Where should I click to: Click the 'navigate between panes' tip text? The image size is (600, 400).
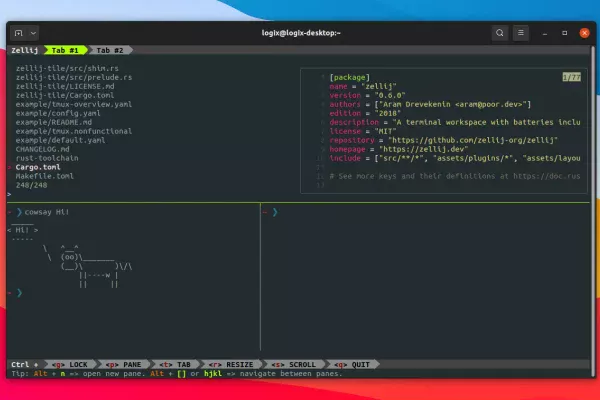pyautogui.click(x=291, y=374)
